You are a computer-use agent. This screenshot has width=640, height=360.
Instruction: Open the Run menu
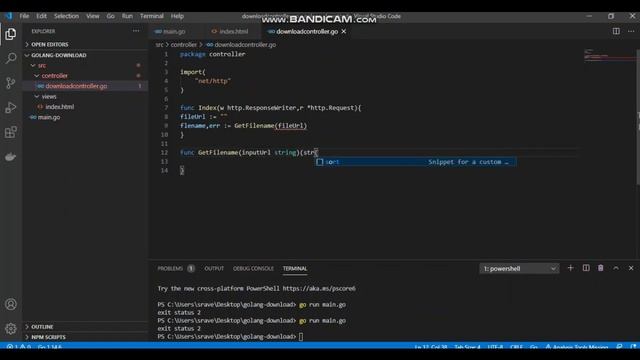[127, 16]
